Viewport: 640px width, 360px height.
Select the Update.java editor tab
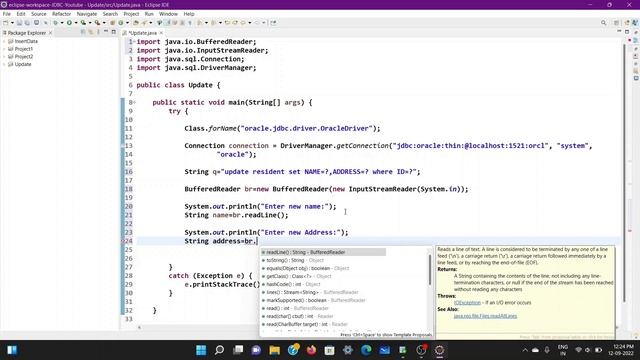click(142, 33)
